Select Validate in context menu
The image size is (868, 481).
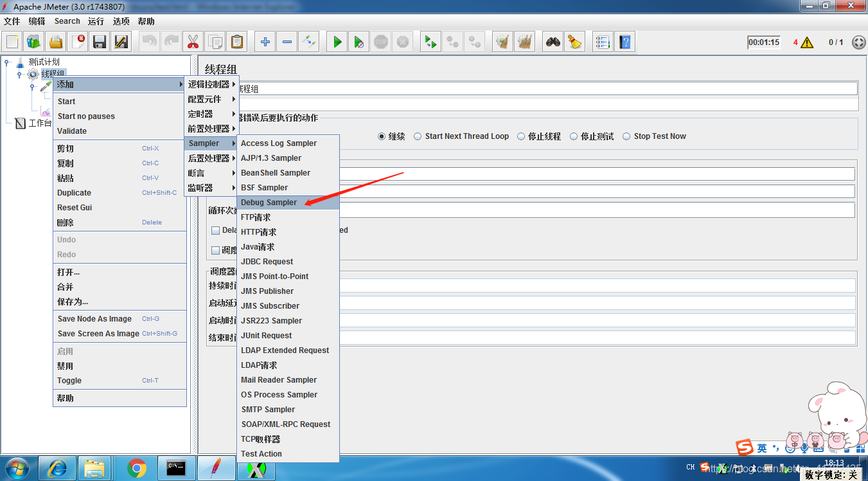[120, 131]
